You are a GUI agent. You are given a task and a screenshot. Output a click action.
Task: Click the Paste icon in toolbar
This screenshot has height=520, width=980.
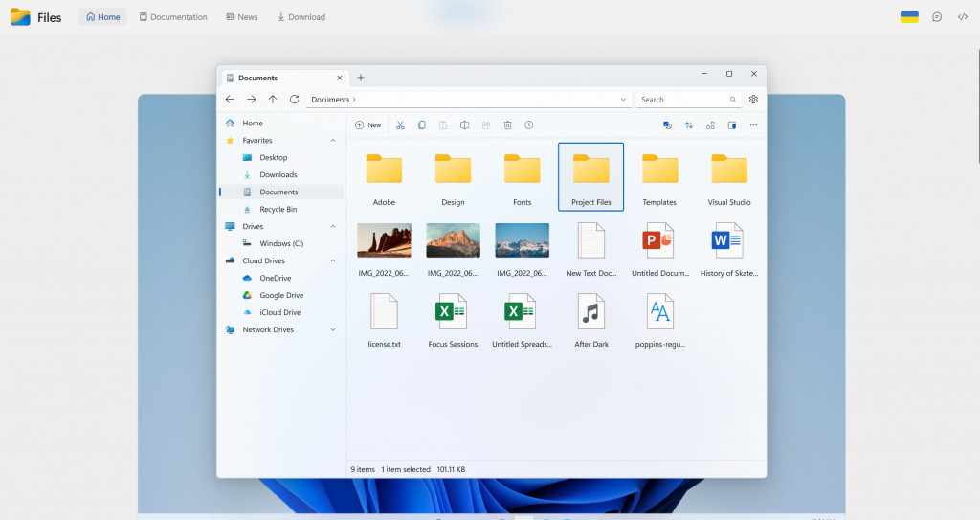tap(443, 125)
